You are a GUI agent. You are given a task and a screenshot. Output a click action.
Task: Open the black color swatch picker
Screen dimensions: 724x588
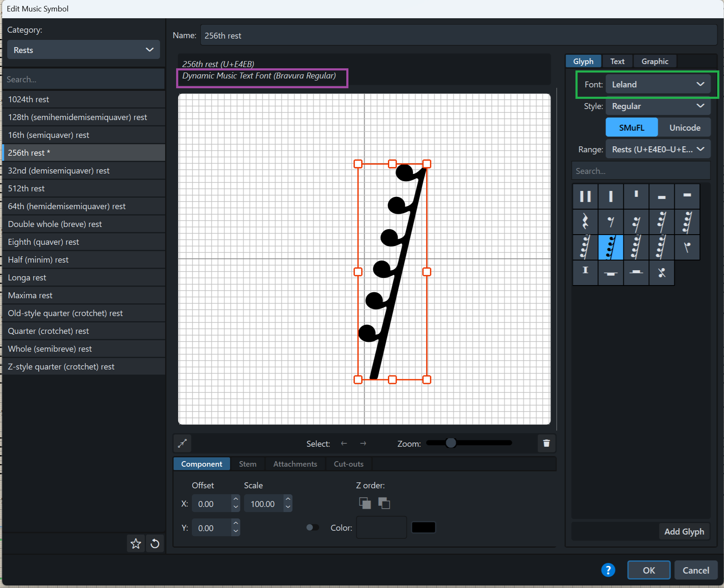tap(423, 527)
